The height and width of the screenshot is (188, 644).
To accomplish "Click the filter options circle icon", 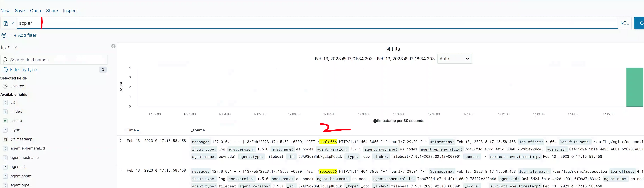I will click(x=4, y=35).
